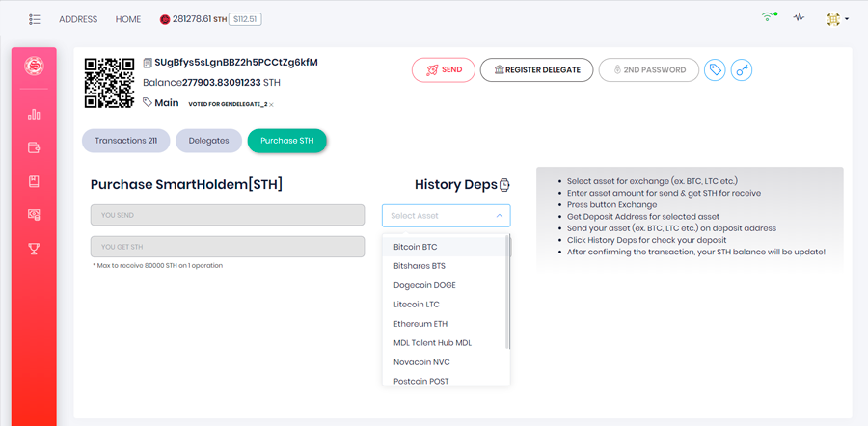Choose MDL Talent Hub MDL option
Image resolution: width=868 pixels, height=426 pixels.
pos(445,343)
